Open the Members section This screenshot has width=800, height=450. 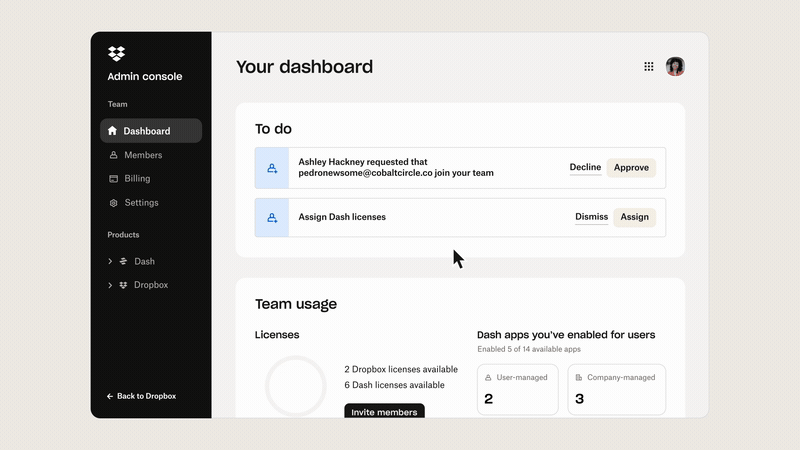[x=143, y=155]
